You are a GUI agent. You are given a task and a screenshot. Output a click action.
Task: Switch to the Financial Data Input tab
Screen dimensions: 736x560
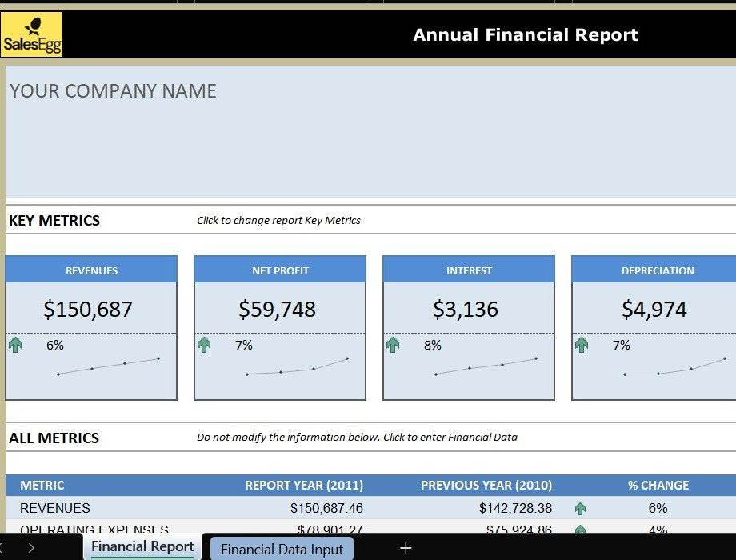(282, 549)
